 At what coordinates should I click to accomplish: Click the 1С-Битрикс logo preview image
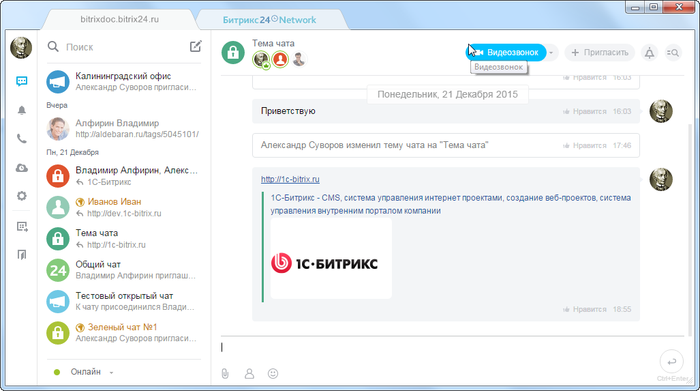pyautogui.click(x=331, y=258)
